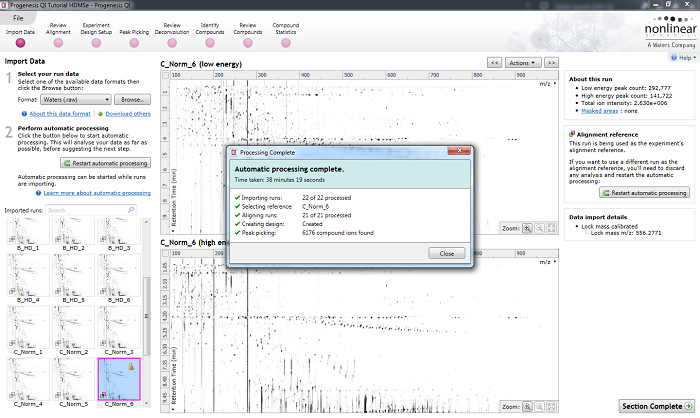The width and height of the screenshot is (700, 418).
Task: Click the scroll up arrow of imported runs list
Action: (x=146, y=222)
